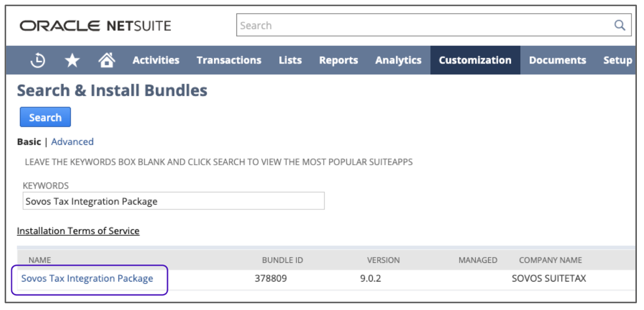Viewport: 644px width, 310px height.
Task: Click the Oracle NetSuite logo
Action: [x=95, y=26]
